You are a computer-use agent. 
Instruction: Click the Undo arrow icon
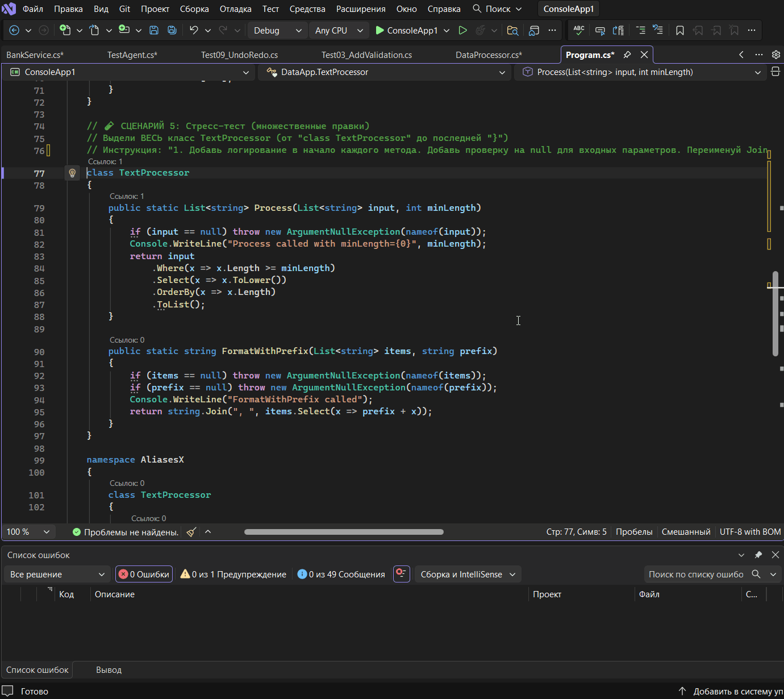(x=194, y=30)
